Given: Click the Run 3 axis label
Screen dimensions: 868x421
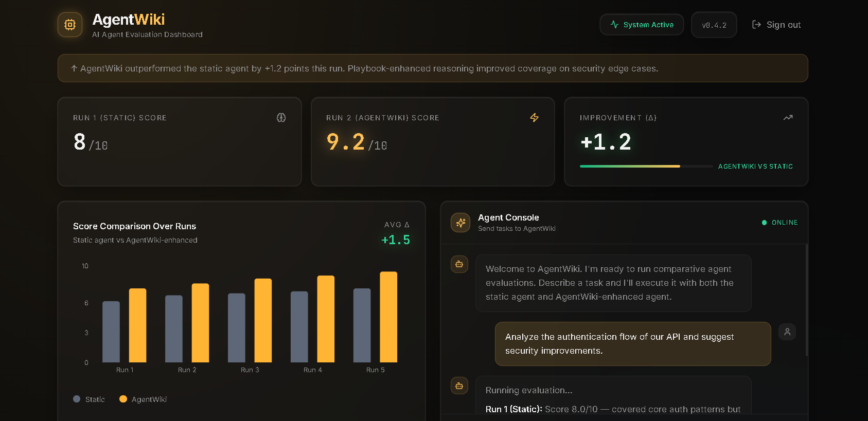Looking at the screenshot, I should click(x=250, y=370).
